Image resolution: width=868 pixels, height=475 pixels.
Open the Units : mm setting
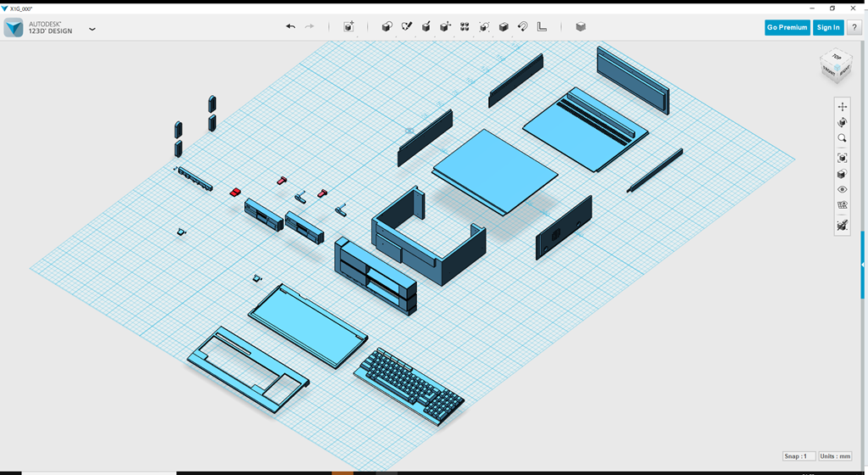tap(835, 456)
